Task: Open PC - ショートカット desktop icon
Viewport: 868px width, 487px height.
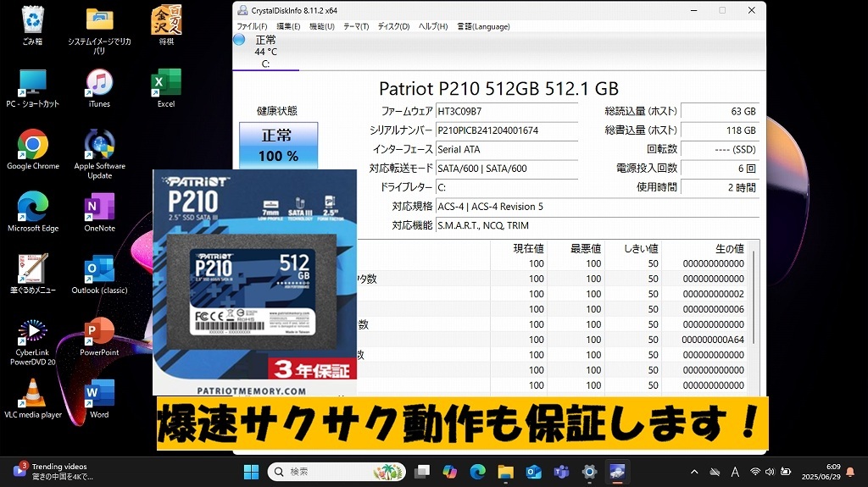Action: click(33, 87)
